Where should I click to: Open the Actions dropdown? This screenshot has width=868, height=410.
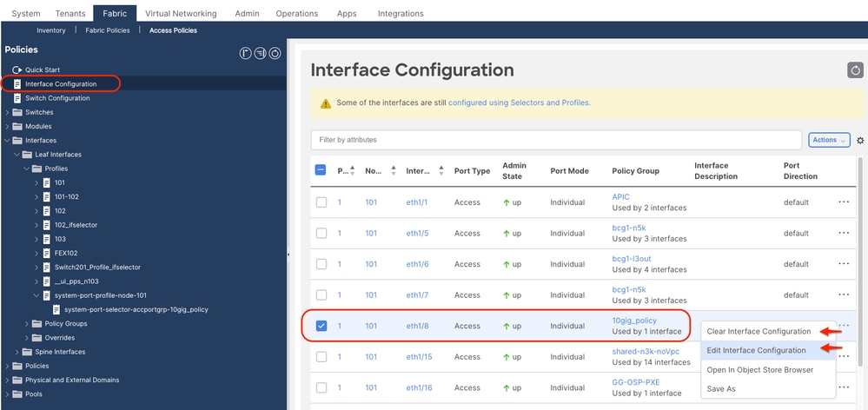coord(829,140)
